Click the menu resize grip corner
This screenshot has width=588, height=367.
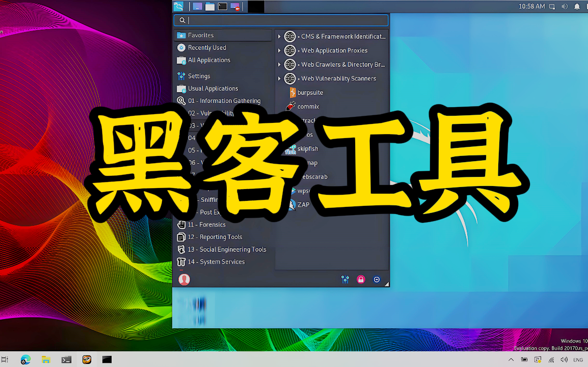pos(387,284)
